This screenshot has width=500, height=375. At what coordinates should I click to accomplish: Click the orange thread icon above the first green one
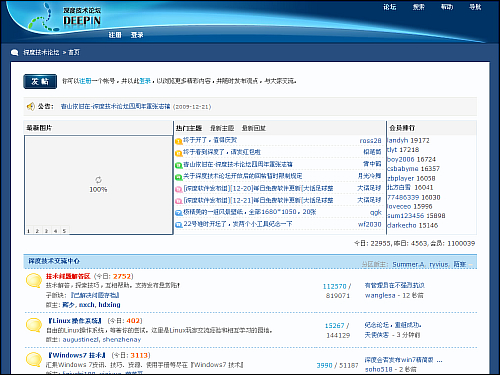click(x=179, y=153)
